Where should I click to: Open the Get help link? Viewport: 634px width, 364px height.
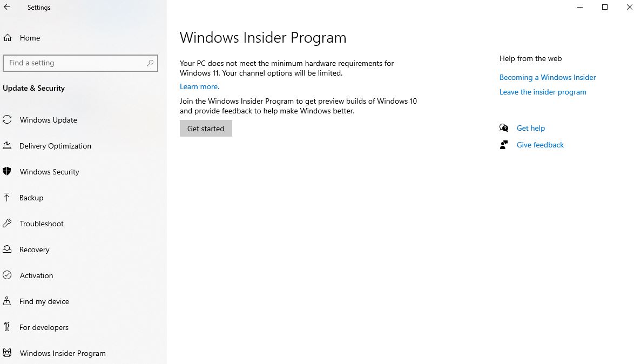click(530, 128)
